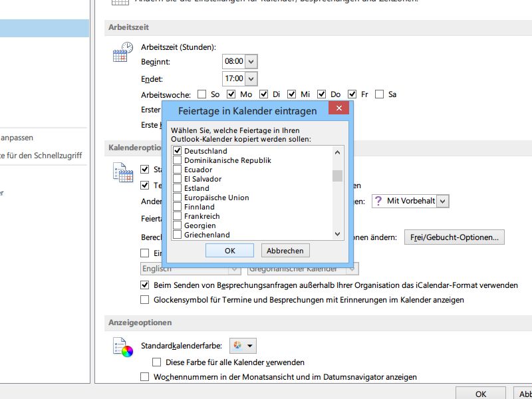
Task: Click the country list scrollbar thumb
Action: click(337, 176)
